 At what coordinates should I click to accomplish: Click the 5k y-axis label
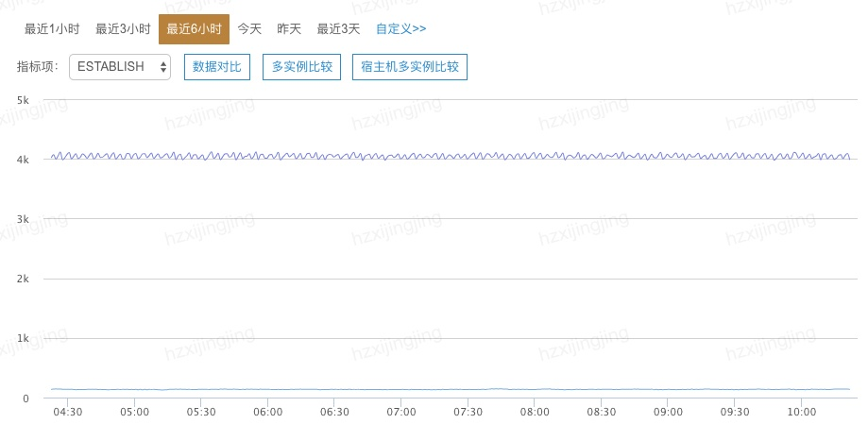(24, 99)
